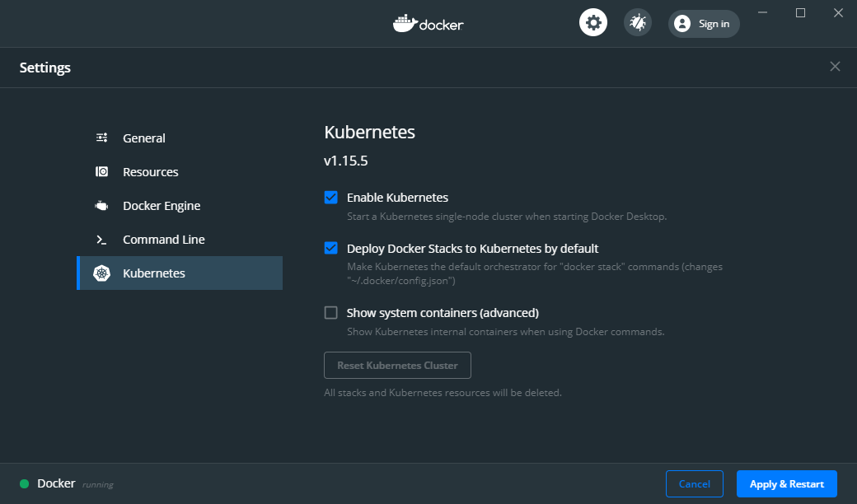Click the Docker Engine icon
Viewport: 857px width, 504px height.
point(101,206)
